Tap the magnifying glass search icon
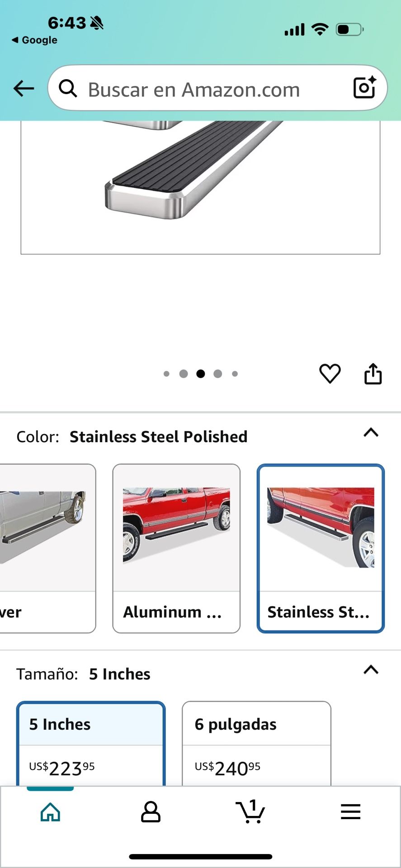This screenshot has width=401, height=868. point(68,89)
